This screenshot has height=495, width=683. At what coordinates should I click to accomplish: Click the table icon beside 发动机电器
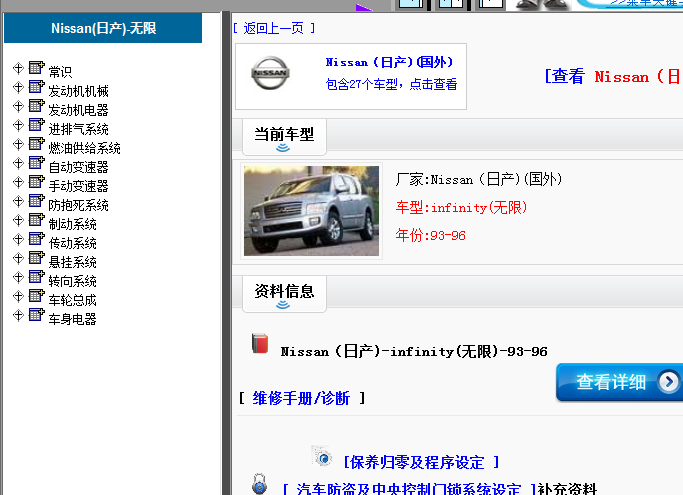(37, 105)
